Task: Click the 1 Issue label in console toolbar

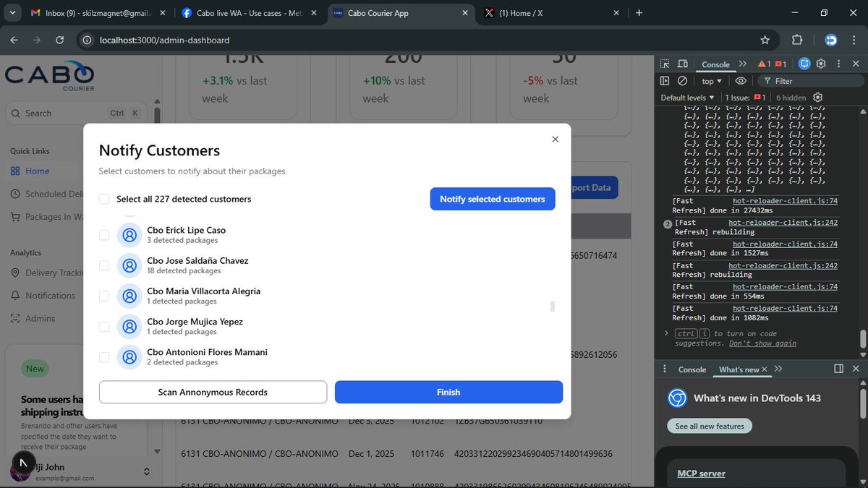Action: (x=746, y=98)
